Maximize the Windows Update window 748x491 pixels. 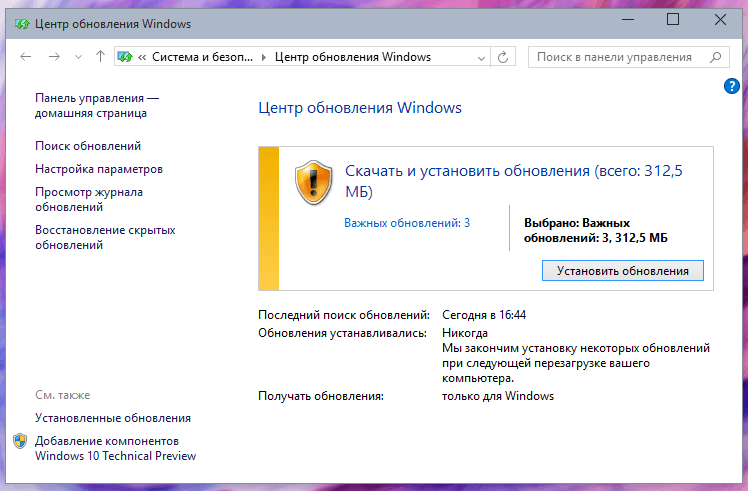pyautogui.click(x=673, y=20)
